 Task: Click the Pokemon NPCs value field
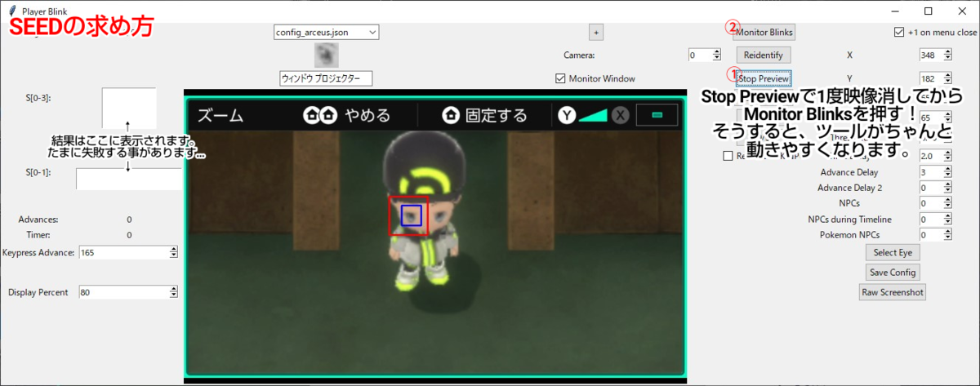(x=930, y=234)
